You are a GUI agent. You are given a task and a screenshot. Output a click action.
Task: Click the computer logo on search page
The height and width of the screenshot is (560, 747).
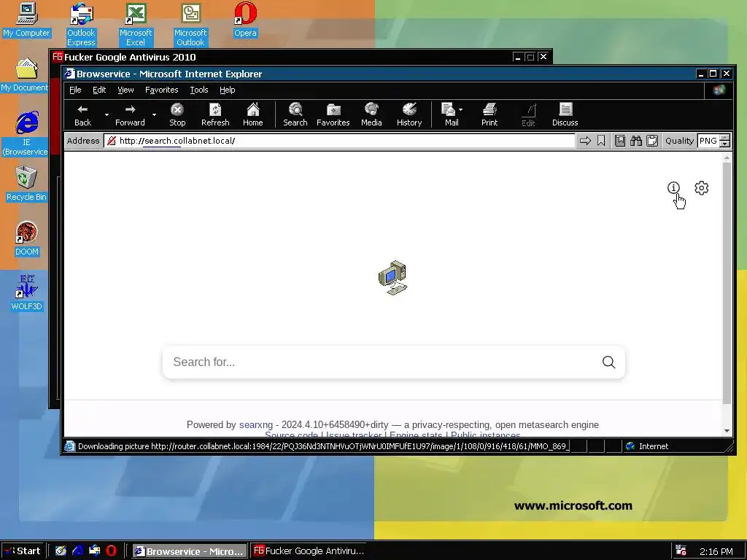click(x=393, y=278)
